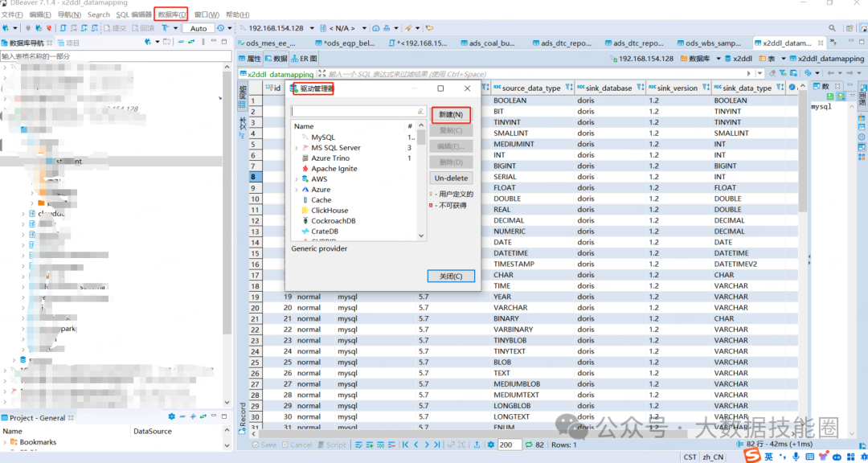Click the Script button in result toolbar

pyautogui.click(x=331, y=445)
